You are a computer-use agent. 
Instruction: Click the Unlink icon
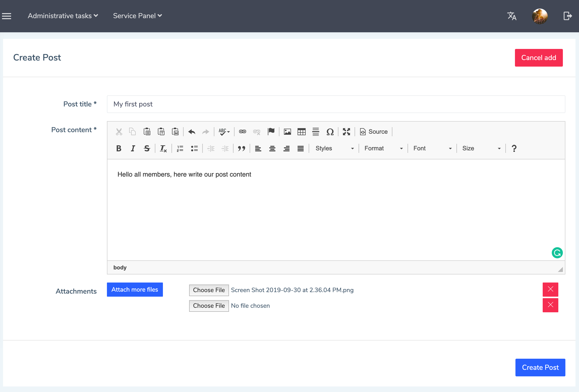[257, 132]
